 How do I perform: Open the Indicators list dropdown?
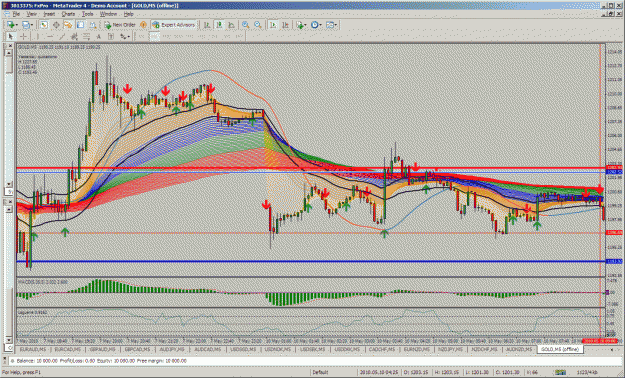pyautogui.click(x=301, y=25)
